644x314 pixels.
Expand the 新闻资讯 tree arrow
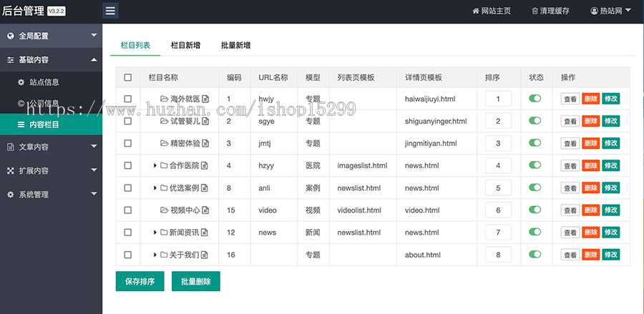(155, 232)
